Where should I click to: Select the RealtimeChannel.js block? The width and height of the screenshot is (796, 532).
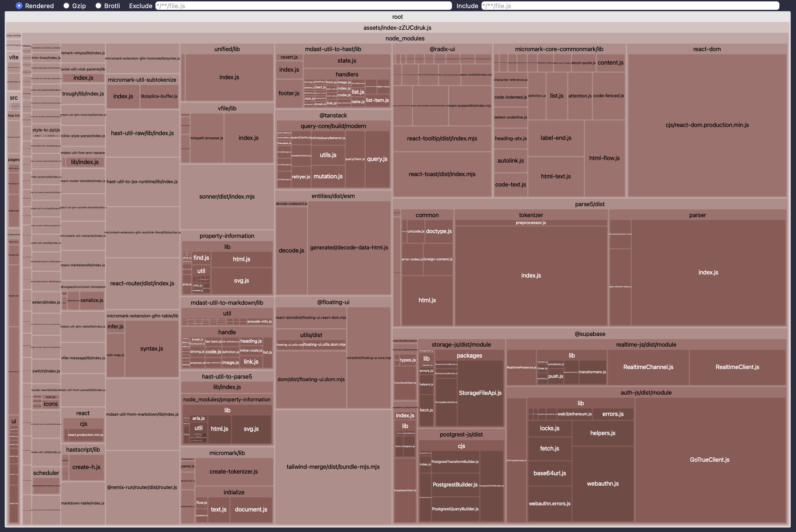coord(648,367)
